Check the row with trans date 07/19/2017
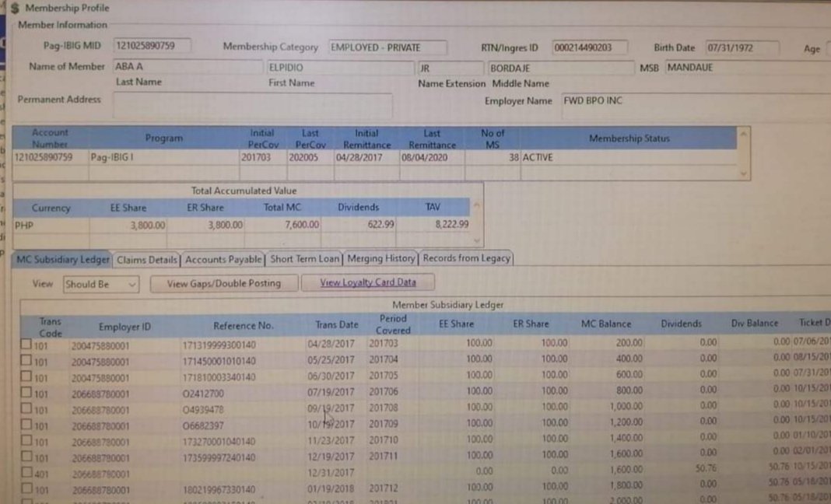The width and height of the screenshot is (831, 504). coord(26,393)
